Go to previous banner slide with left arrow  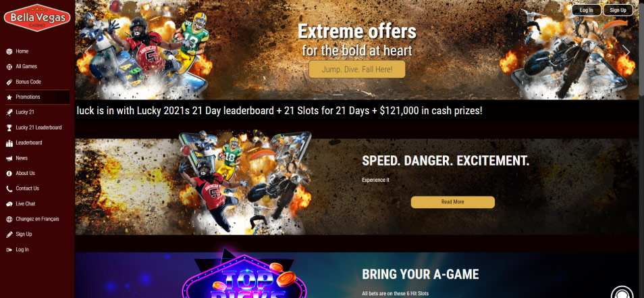(x=89, y=51)
